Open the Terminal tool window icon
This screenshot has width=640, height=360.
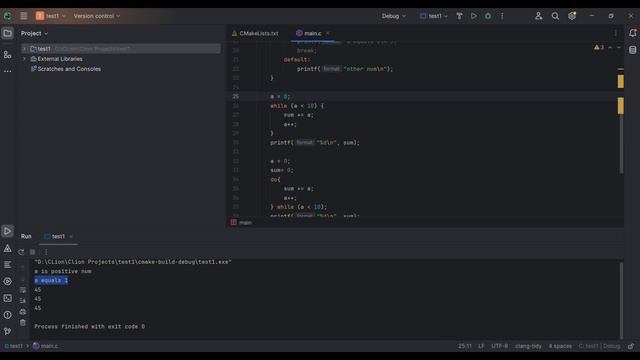point(7,298)
